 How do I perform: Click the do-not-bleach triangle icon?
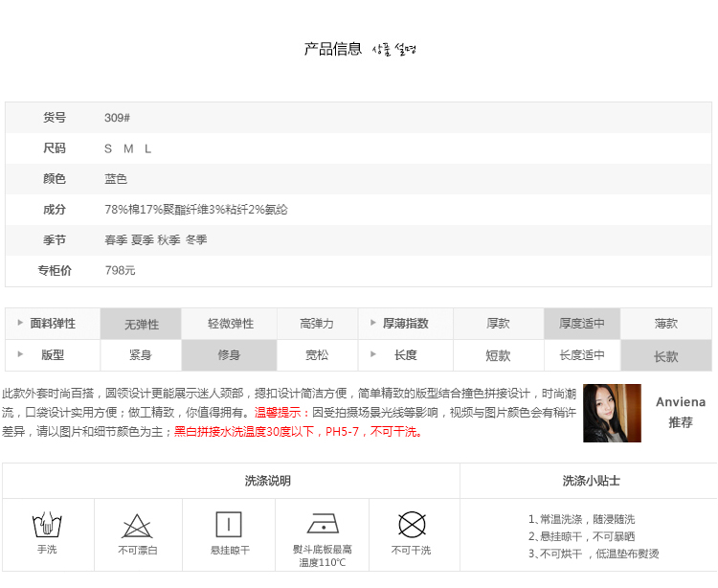tap(137, 526)
